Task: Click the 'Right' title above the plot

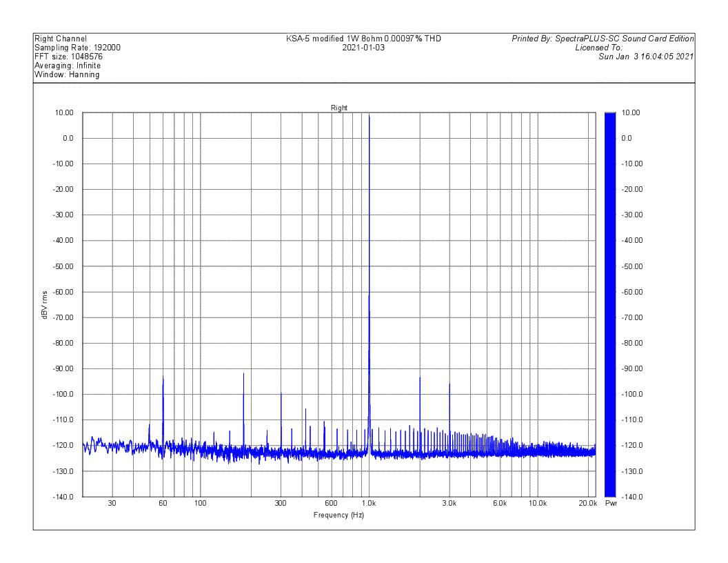Action: (339, 108)
